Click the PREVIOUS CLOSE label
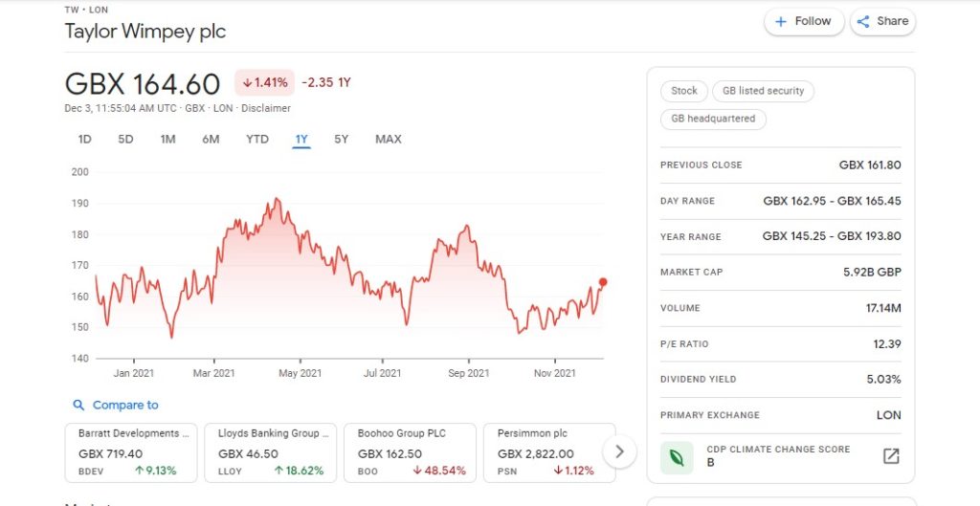The width and height of the screenshot is (980, 506). [701, 165]
